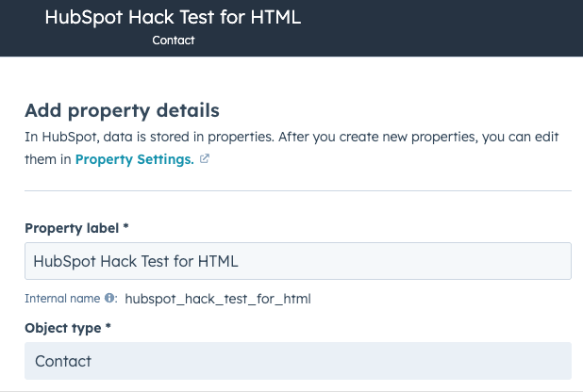This screenshot has width=583, height=392.
Task: Open the Object type Contact dropdown
Action: (298, 361)
